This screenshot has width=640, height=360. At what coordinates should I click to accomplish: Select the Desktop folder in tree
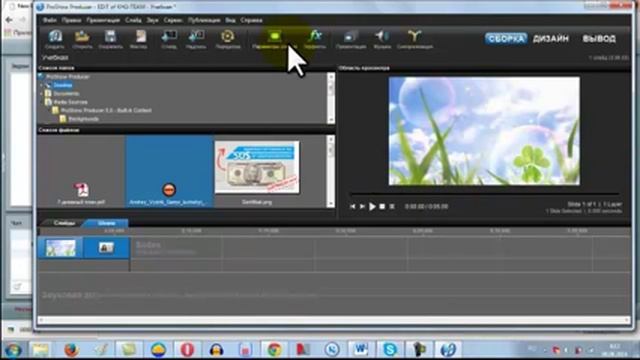pos(63,85)
